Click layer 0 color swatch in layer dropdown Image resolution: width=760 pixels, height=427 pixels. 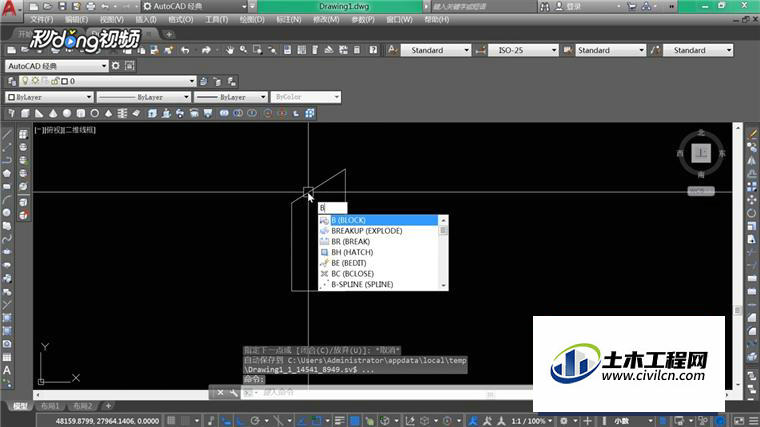65,81
